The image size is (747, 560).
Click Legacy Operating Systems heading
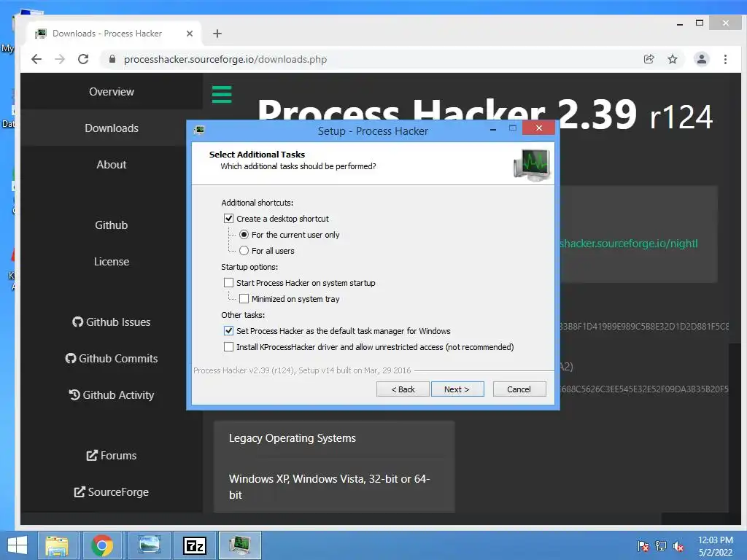293,438
